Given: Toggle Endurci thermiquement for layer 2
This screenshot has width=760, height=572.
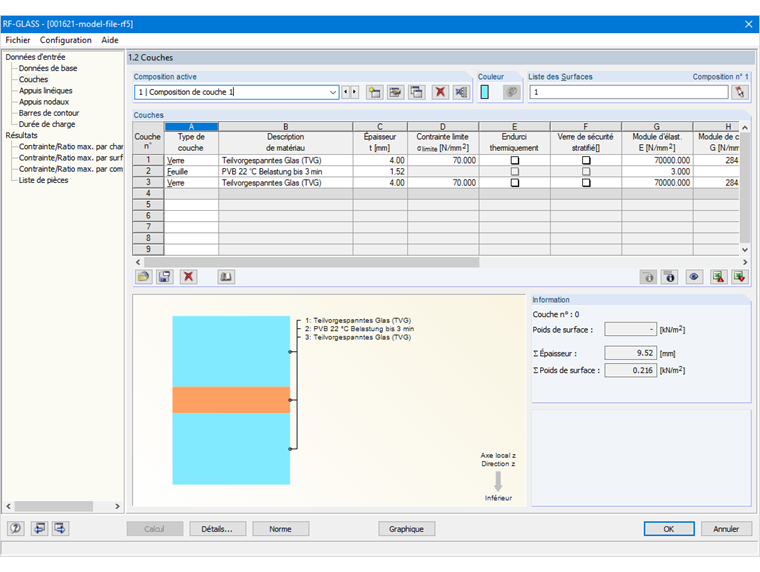Looking at the screenshot, I should pos(515,172).
